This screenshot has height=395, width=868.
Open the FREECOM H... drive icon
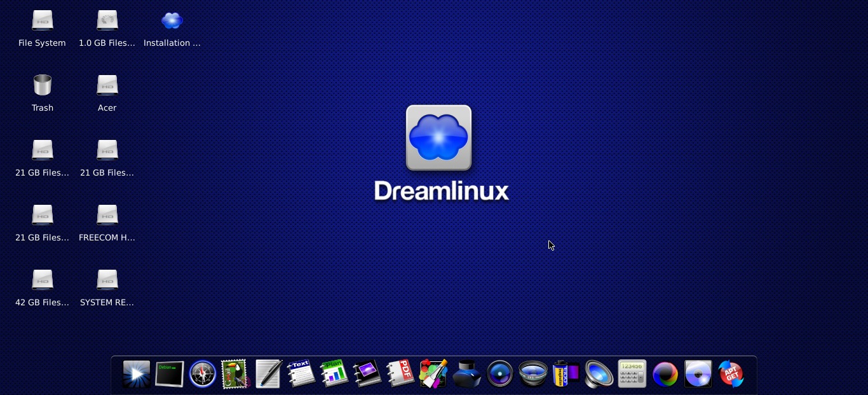click(107, 215)
